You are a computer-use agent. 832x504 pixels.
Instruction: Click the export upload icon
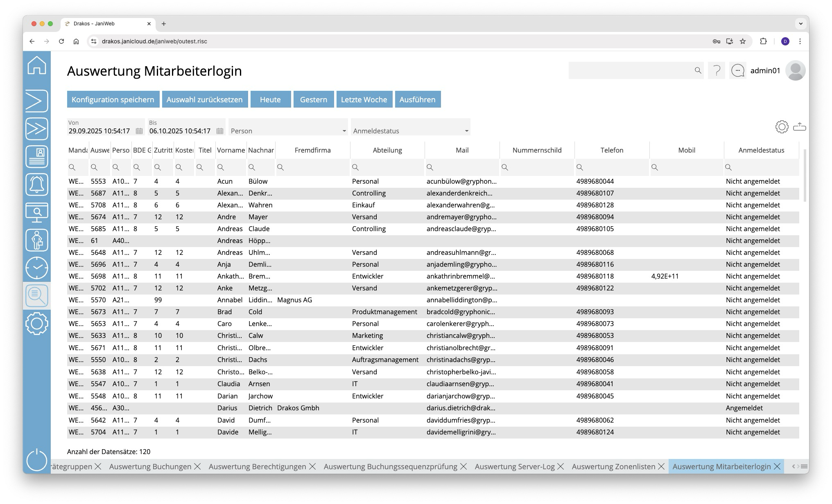799,127
